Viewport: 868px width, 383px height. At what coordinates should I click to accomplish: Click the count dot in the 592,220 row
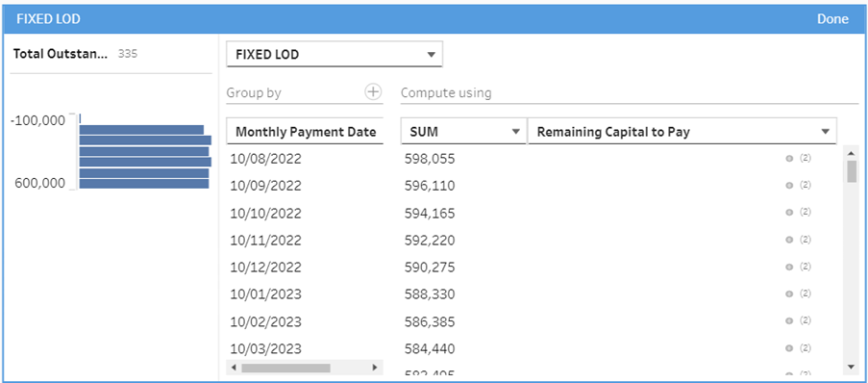click(789, 240)
